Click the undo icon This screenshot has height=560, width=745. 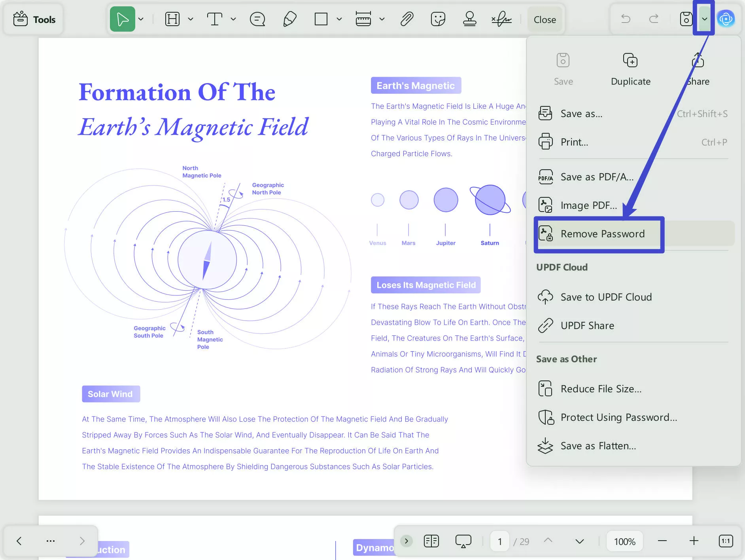click(626, 19)
